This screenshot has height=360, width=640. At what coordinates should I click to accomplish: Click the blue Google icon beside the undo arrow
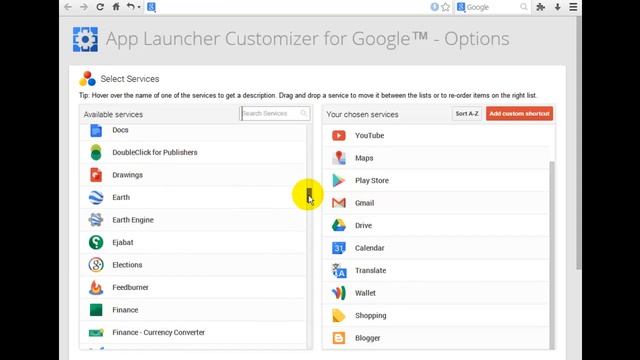pyautogui.click(x=151, y=7)
